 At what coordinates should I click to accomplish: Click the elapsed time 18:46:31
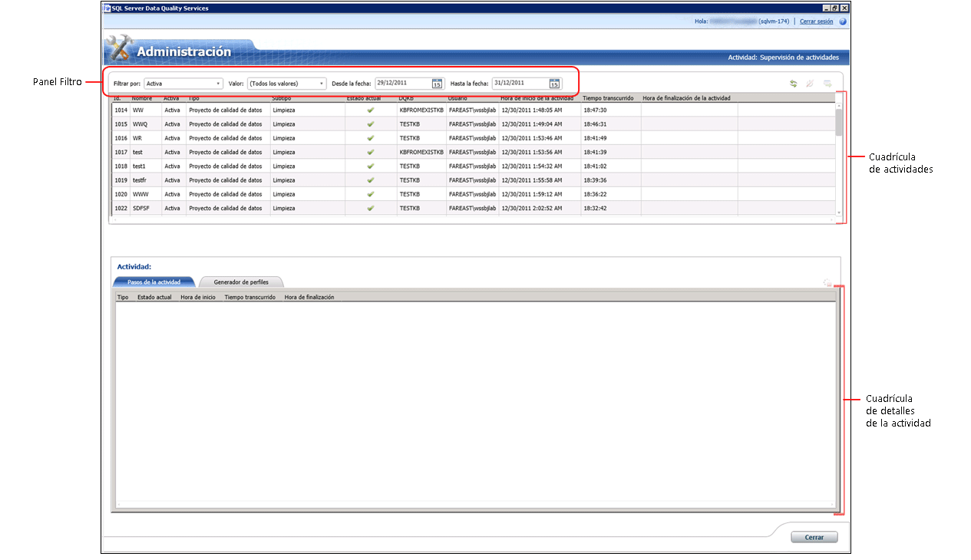pyautogui.click(x=595, y=124)
